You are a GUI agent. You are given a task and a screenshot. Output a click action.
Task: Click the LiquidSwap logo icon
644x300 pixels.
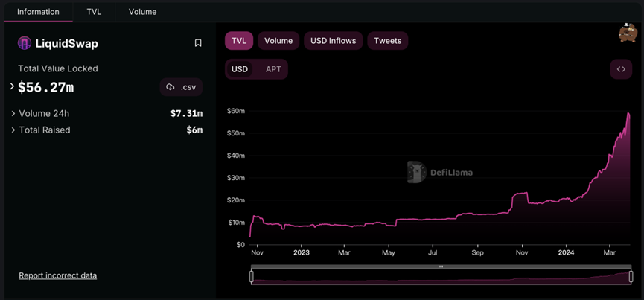25,43
